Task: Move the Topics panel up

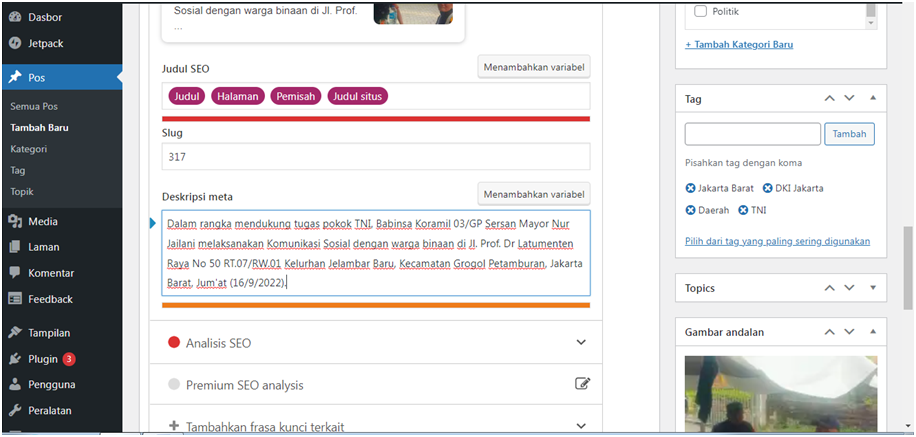Action: pyautogui.click(x=830, y=287)
